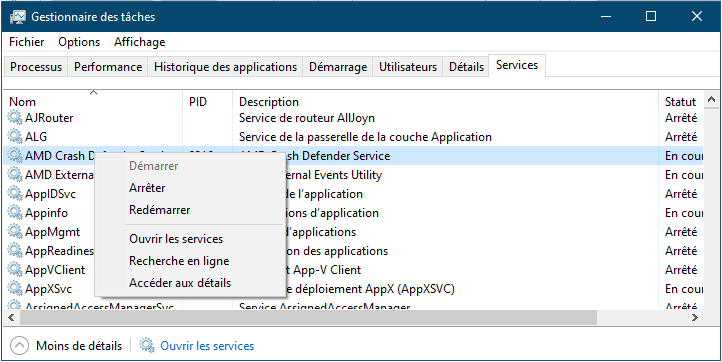The height and width of the screenshot is (362, 722).
Task: Click the Ouvrir les services link at bottom
Action: click(x=207, y=346)
